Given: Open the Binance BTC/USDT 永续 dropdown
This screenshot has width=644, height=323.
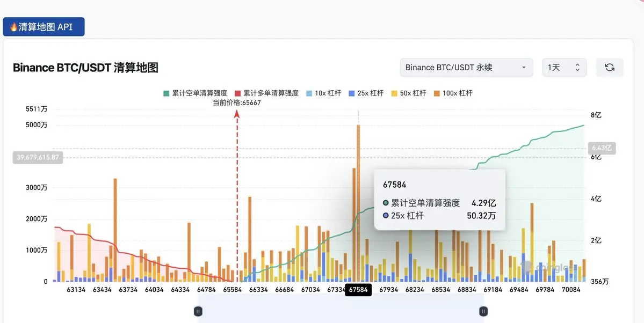Looking at the screenshot, I should tap(467, 67).
